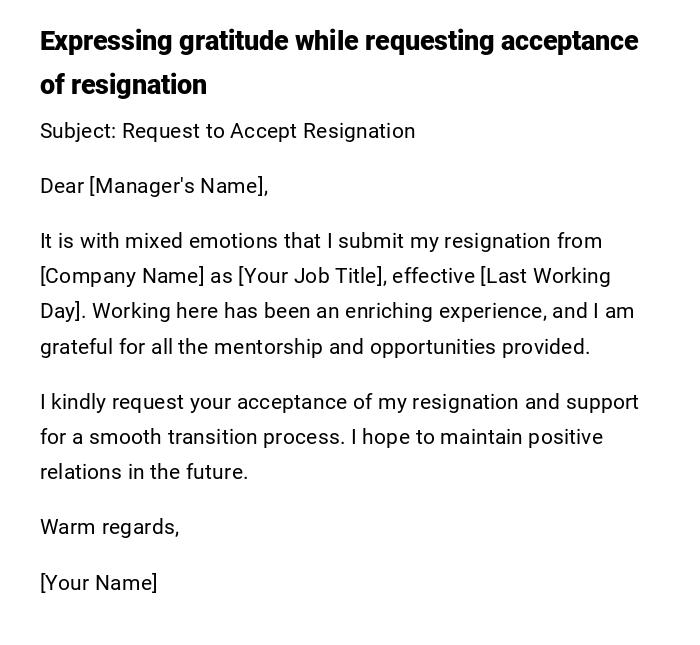Click the "Warm regards," closing line

tap(109, 527)
